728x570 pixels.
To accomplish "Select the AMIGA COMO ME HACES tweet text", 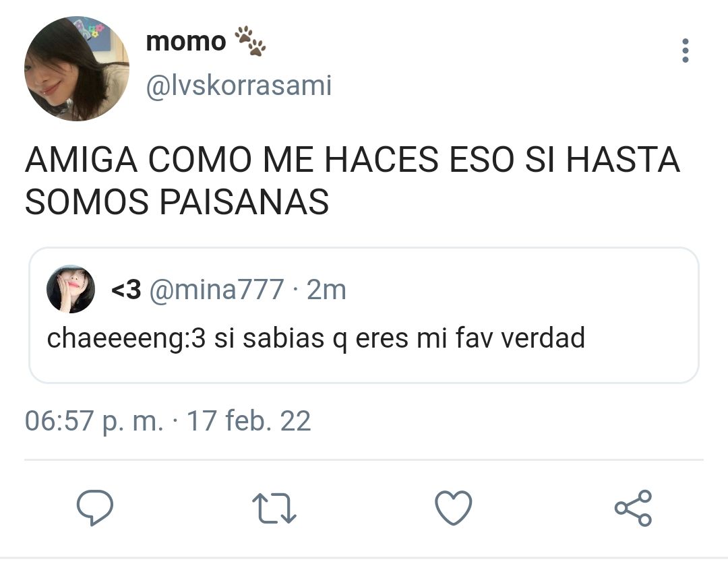I will (x=353, y=181).
